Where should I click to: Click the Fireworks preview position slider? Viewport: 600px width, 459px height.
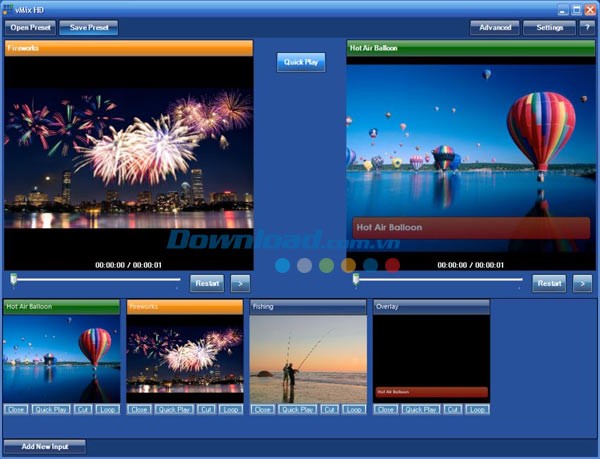[96, 281]
